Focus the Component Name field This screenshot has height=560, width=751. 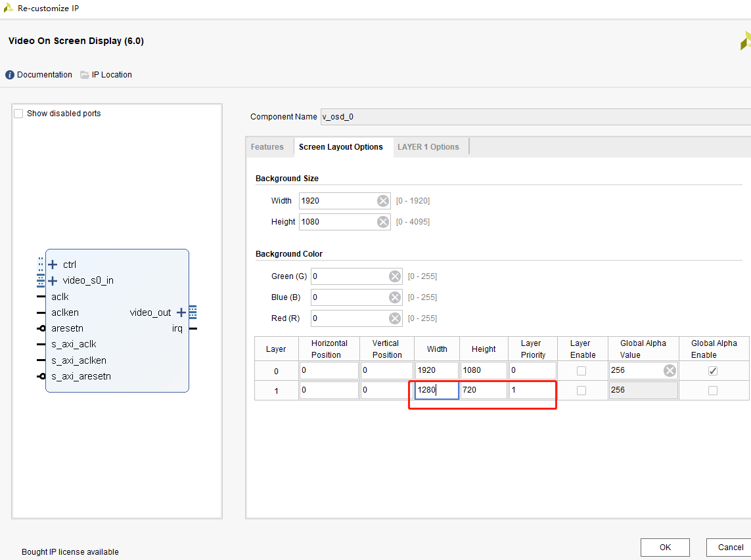pos(535,117)
